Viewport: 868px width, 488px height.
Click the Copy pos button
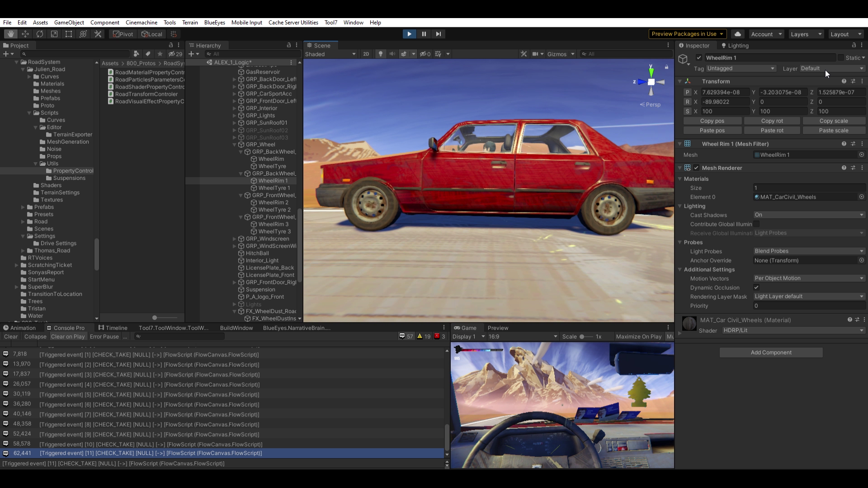point(712,121)
